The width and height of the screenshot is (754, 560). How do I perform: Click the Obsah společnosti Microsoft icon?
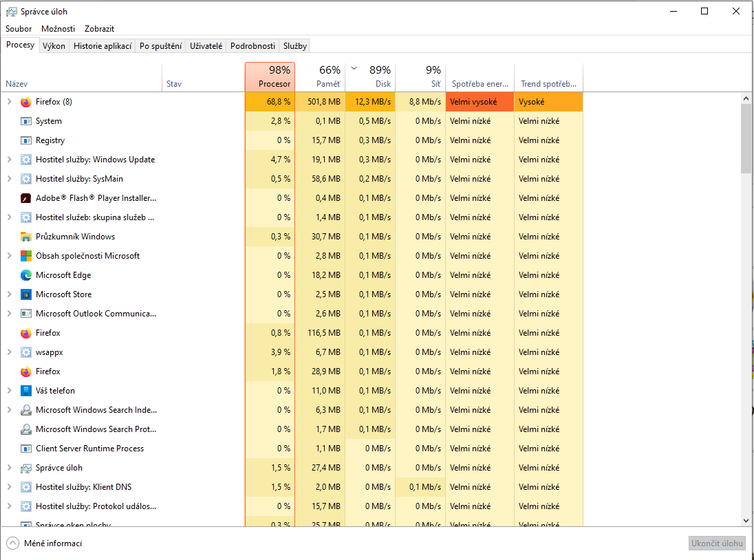pyautogui.click(x=26, y=256)
